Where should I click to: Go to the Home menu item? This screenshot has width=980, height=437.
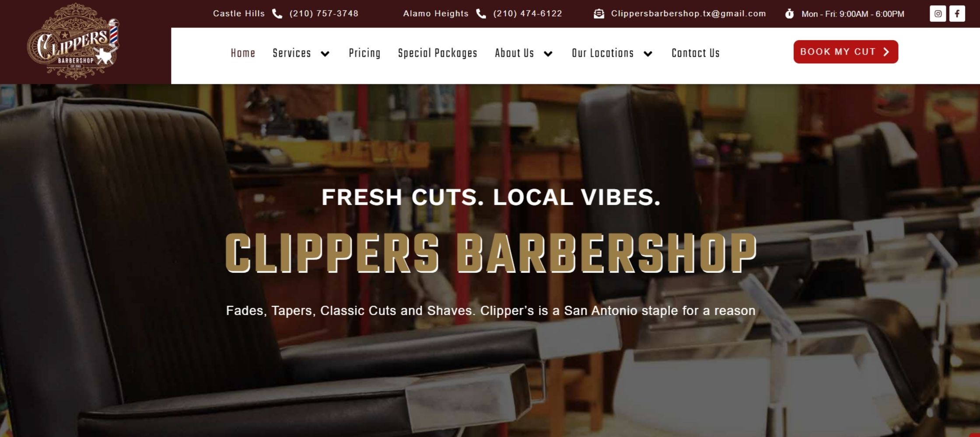pyautogui.click(x=243, y=53)
